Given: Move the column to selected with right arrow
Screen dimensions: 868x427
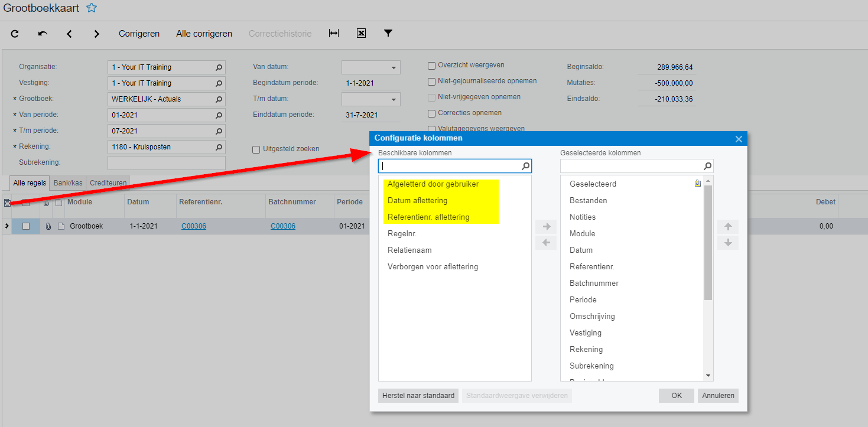Looking at the screenshot, I should coord(546,226).
